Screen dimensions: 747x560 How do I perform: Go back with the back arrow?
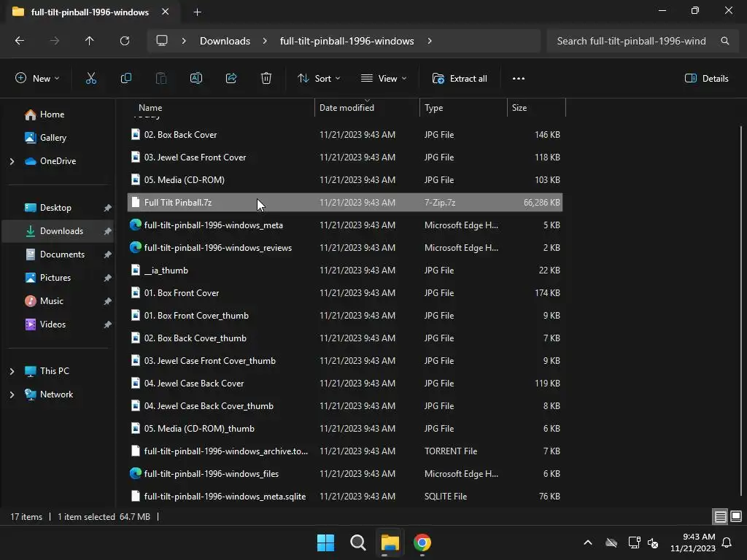point(20,41)
